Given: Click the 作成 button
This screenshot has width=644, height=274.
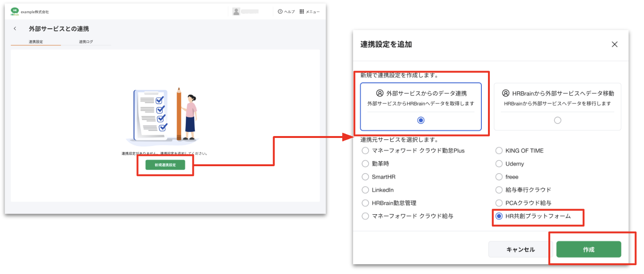Looking at the screenshot, I should click(x=588, y=250).
